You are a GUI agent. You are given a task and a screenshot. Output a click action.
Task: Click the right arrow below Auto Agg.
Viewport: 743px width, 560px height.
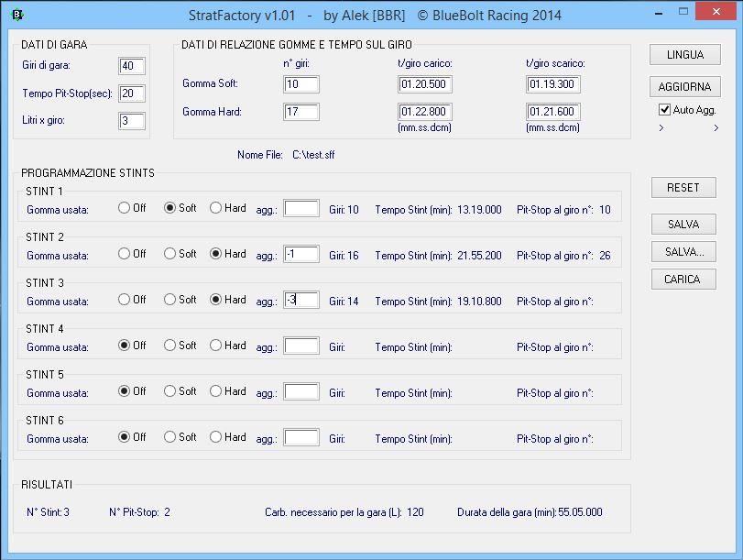tap(716, 128)
